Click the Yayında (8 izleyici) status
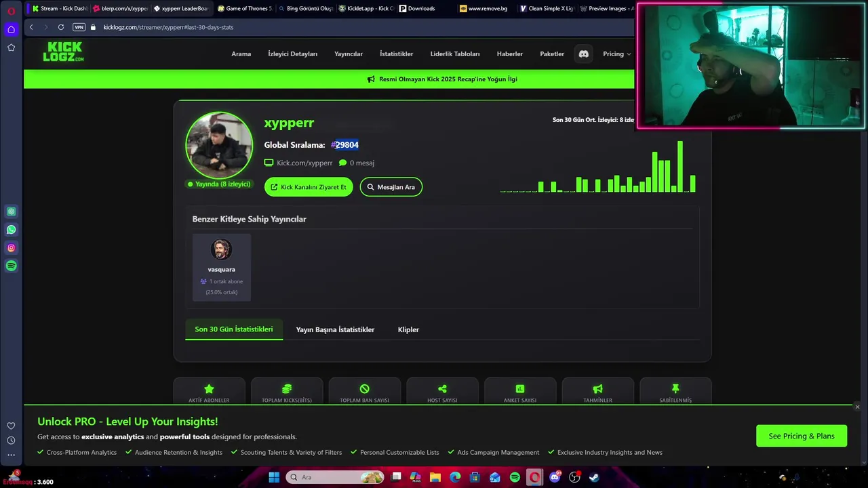The width and height of the screenshot is (868, 488). [x=219, y=184]
